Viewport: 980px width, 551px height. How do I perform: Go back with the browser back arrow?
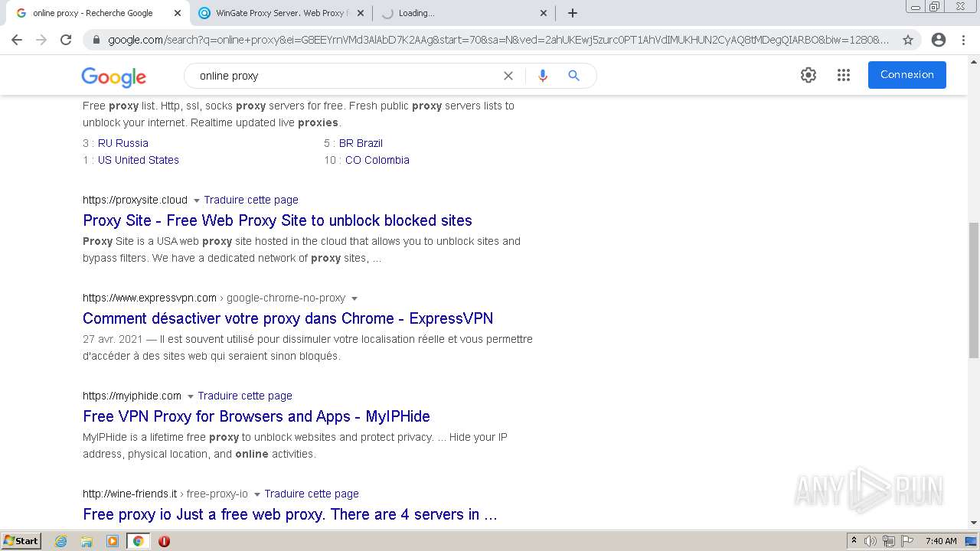(x=17, y=40)
